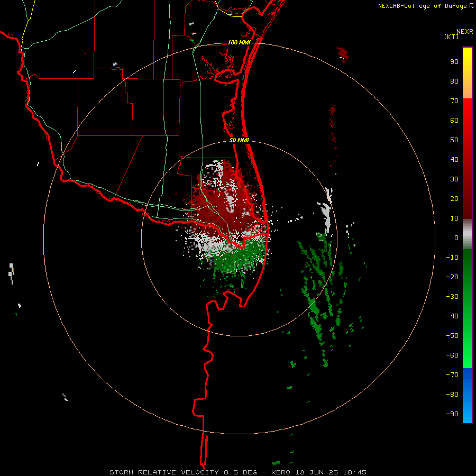Click the '-30' value on the velocity scale
476x476 pixels.
[452, 297]
